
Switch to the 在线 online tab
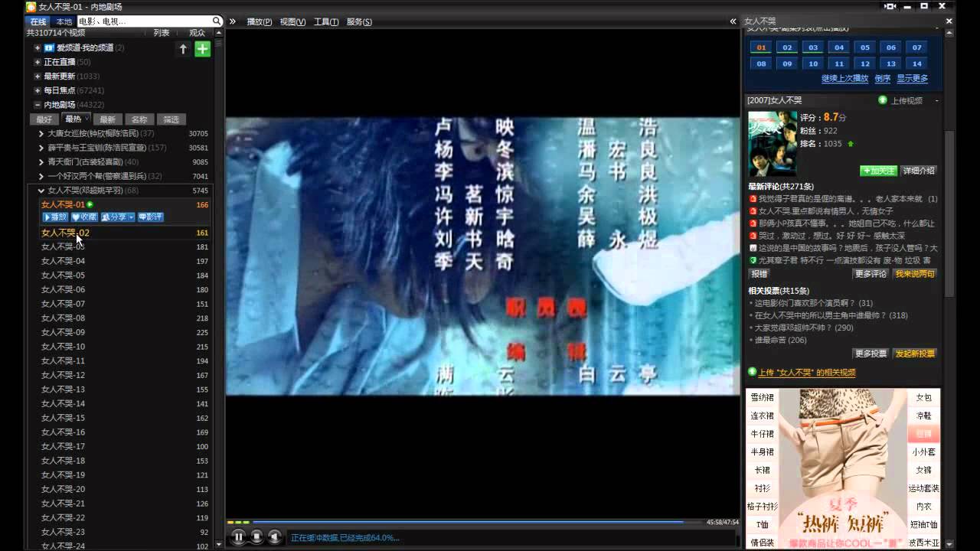tap(38, 21)
